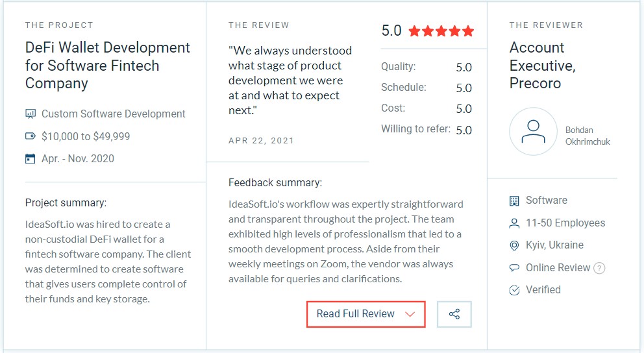Click the Custom Software Development label
Viewport: 644px width, 353px height.
coord(114,114)
